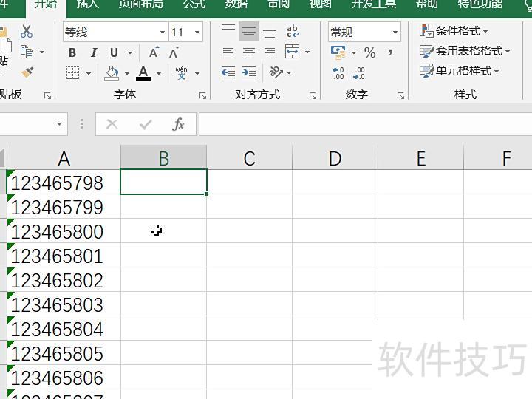This screenshot has width=532, height=399.
Task: Increase decimal places icon
Action: click(338, 73)
